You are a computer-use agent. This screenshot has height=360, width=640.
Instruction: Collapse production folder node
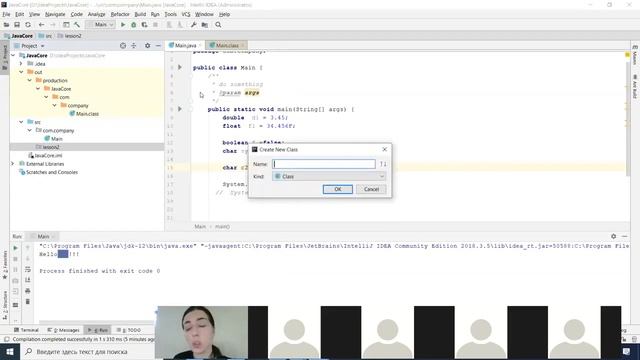coord(29,80)
